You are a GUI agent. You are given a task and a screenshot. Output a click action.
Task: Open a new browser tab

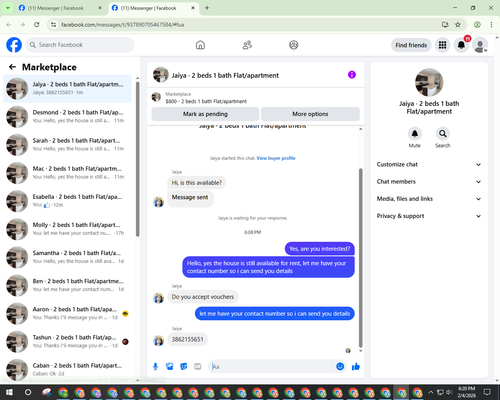coord(207,8)
